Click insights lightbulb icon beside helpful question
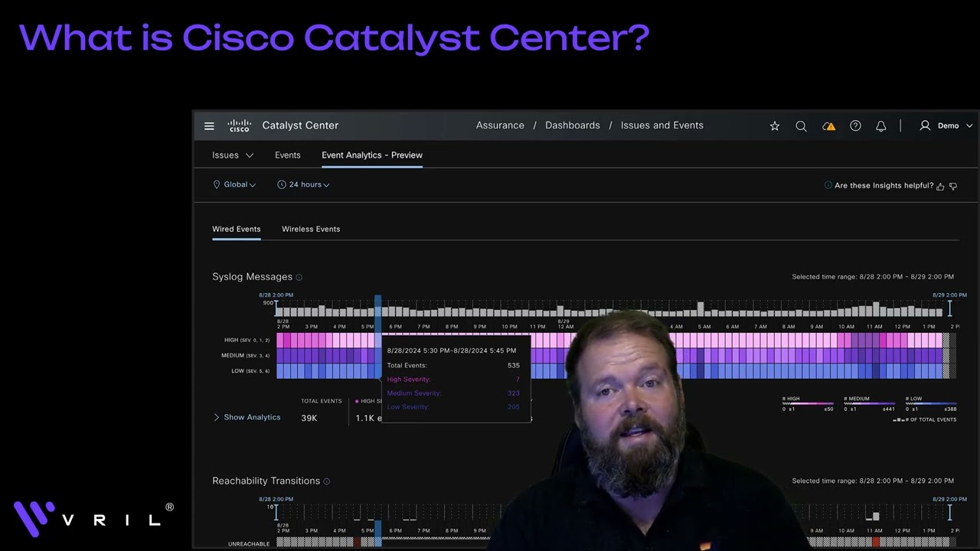The image size is (980, 551). [828, 185]
